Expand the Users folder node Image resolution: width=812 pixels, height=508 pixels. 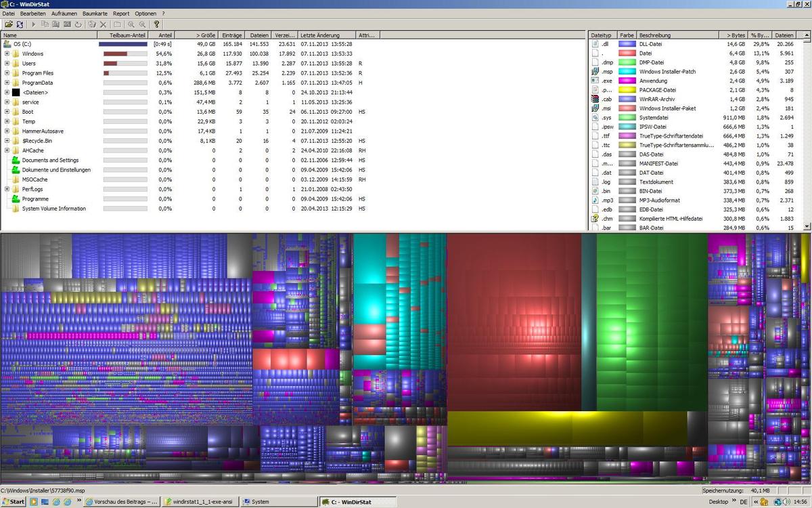[7, 63]
